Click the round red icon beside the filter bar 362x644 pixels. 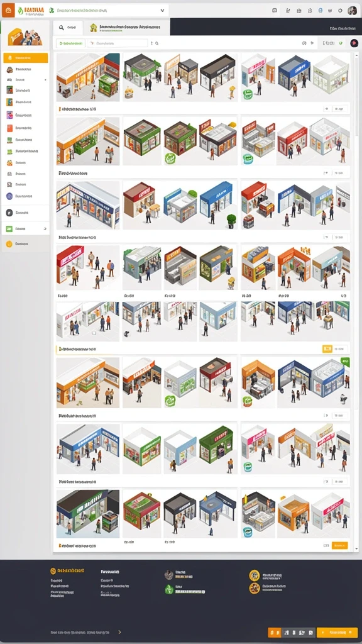[x=353, y=43]
